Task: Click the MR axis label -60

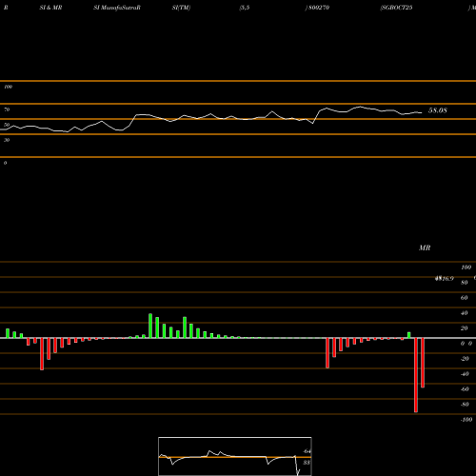Action: tap(465, 389)
